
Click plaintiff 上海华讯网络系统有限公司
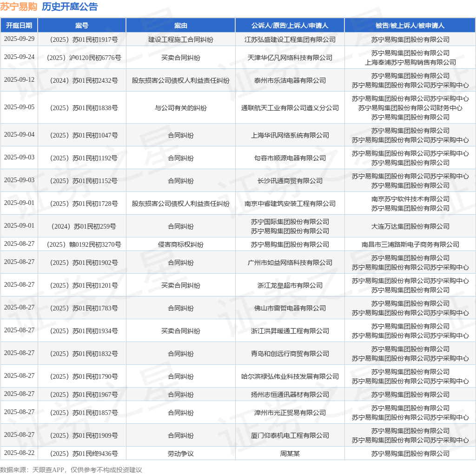tap(290, 135)
